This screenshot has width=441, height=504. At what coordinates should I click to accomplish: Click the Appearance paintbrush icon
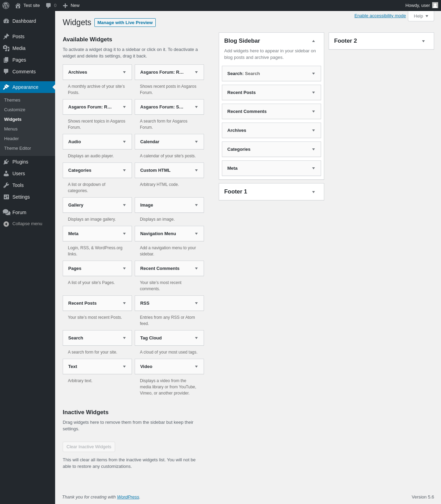click(6, 87)
